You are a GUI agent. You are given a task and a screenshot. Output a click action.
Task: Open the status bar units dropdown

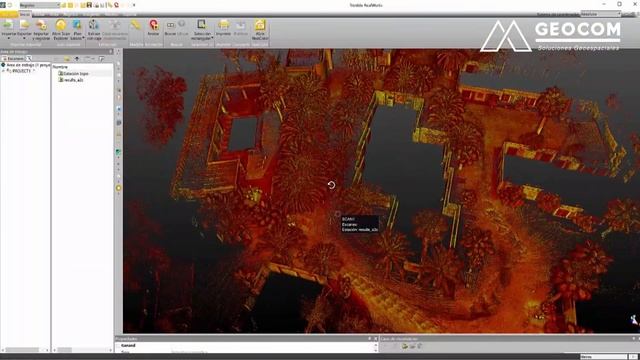click(x=604, y=357)
